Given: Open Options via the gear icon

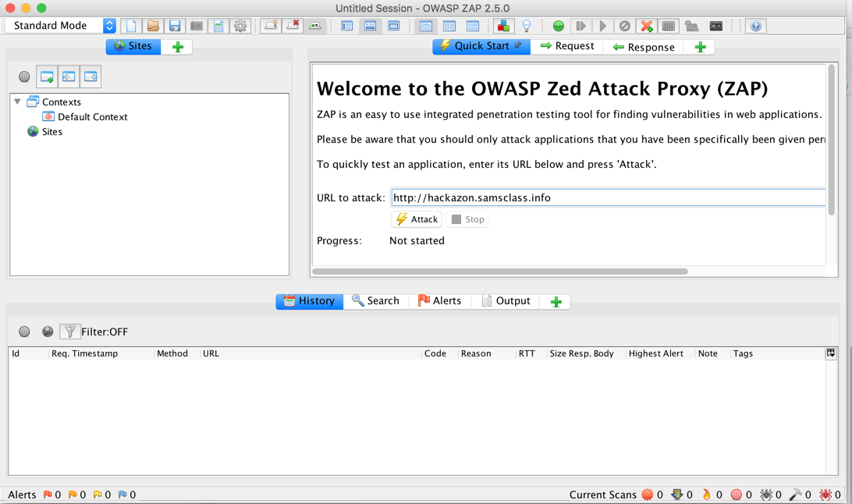Looking at the screenshot, I should [x=240, y=26].
